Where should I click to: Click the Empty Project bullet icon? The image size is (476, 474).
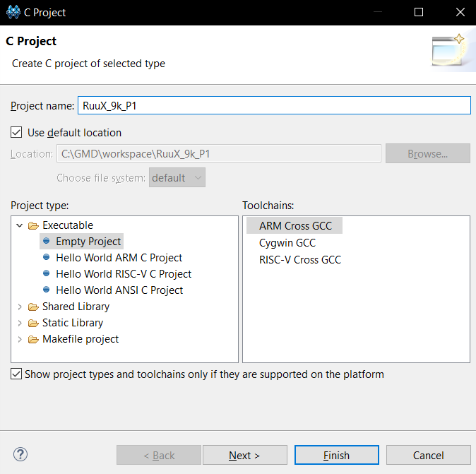coord(46,241)
